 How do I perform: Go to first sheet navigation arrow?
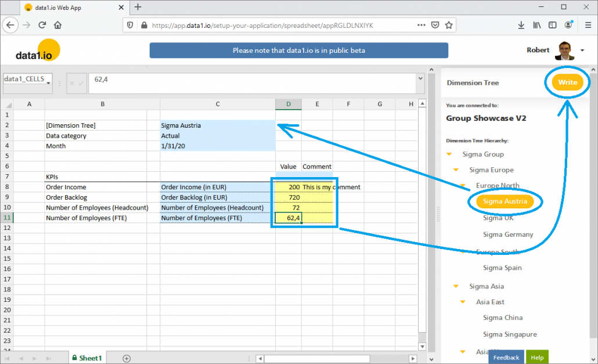(x=7, y=358)
